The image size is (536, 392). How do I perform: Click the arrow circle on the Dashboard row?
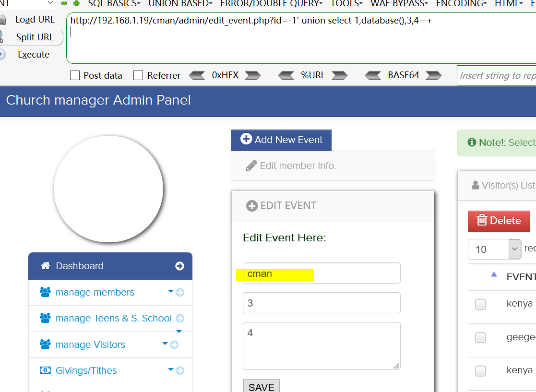[180, 266]
